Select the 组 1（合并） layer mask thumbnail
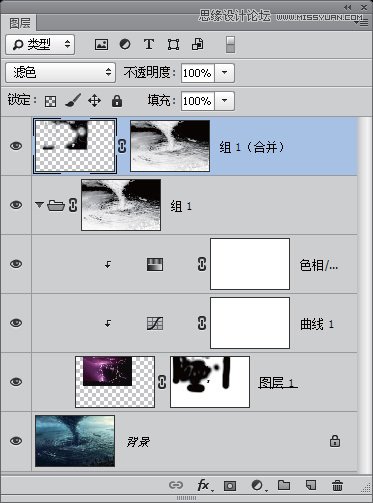Viewport: 373px width, 503px height. tap(170, 146)
